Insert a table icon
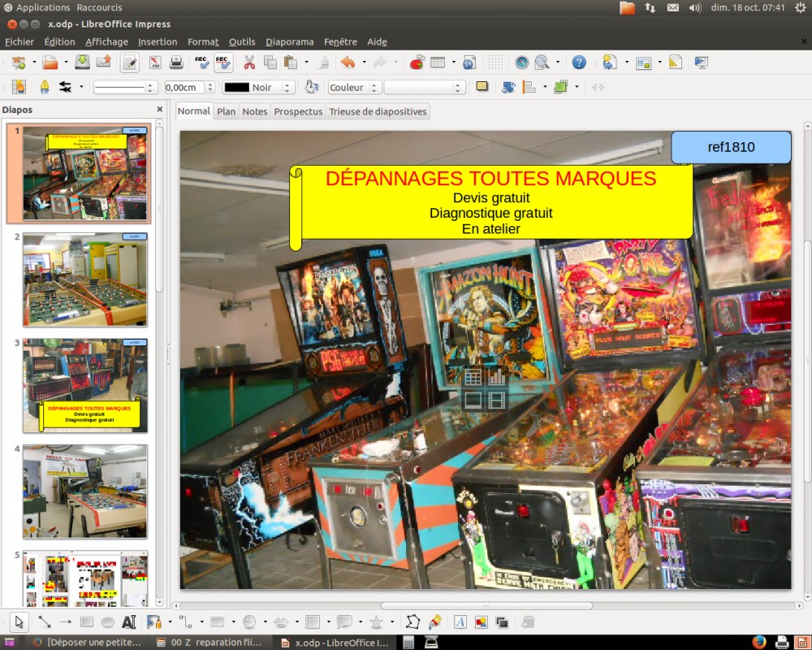 coord(438,63)
